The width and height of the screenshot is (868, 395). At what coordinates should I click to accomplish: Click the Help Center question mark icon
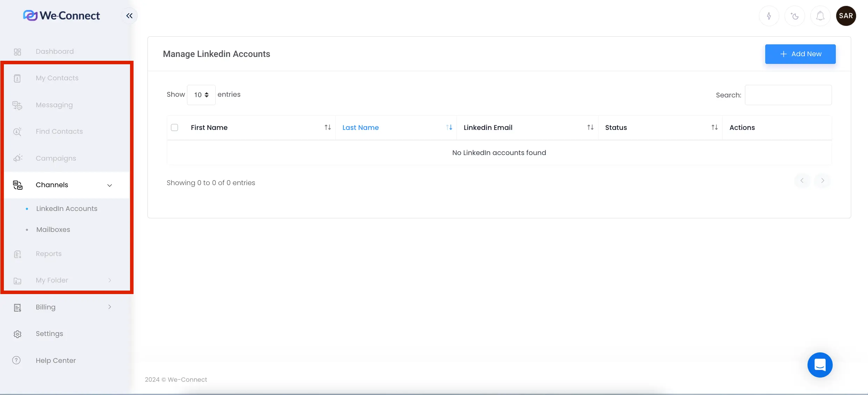16,360
